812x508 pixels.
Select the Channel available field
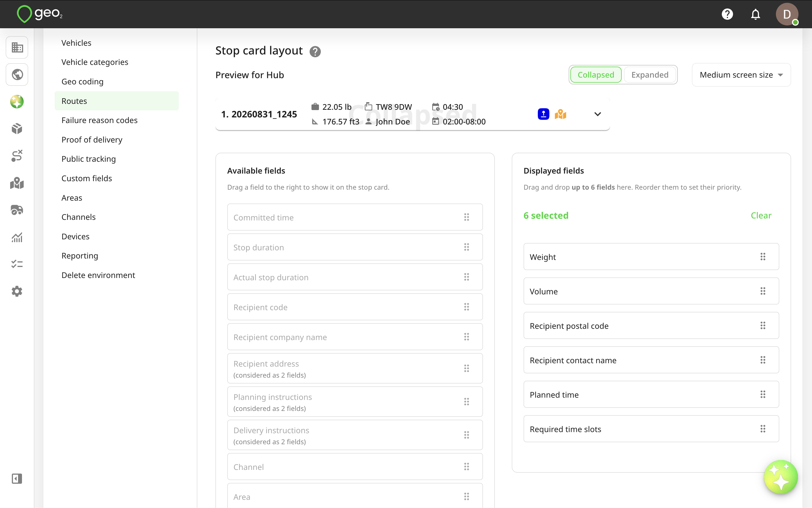pos(355,467)
